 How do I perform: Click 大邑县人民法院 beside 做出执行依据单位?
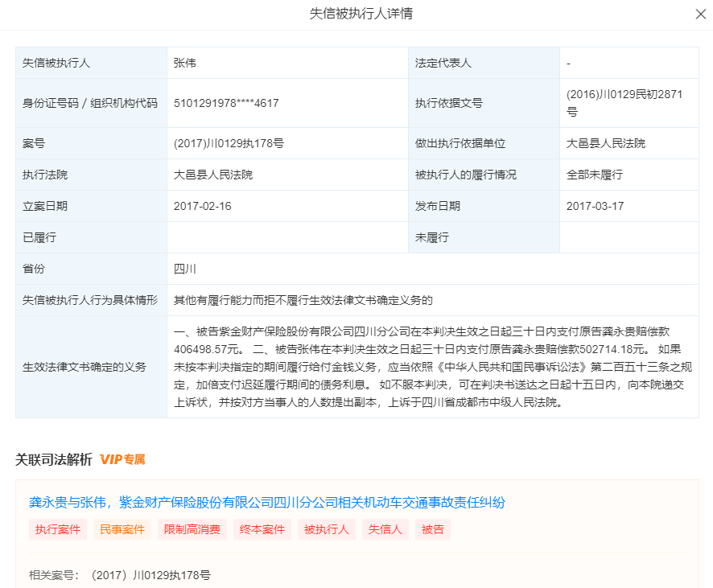(x=606, y=144)
